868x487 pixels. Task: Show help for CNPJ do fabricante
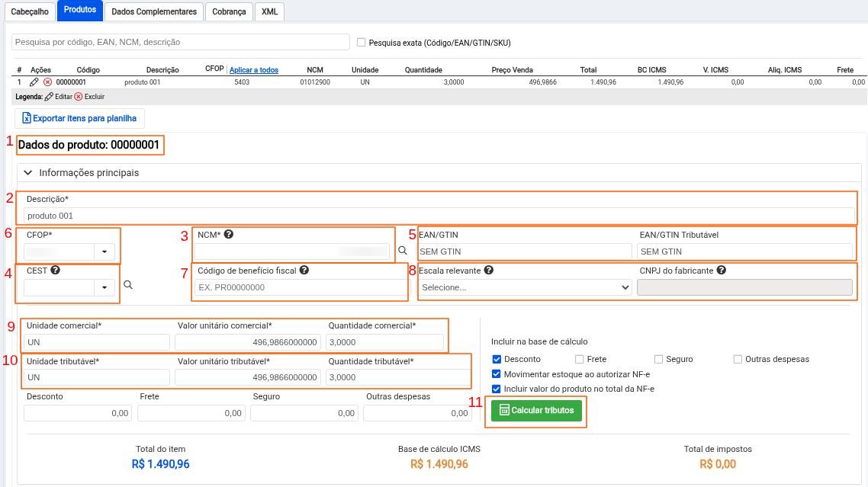721,270
